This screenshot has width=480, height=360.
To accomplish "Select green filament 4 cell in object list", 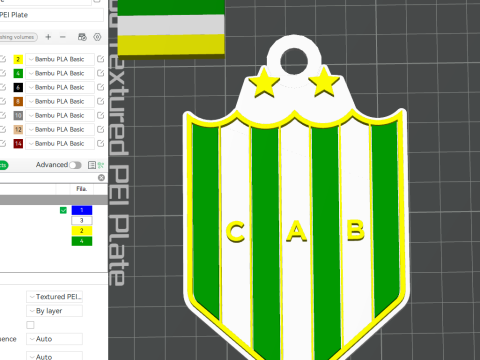I will pos(82,241).
